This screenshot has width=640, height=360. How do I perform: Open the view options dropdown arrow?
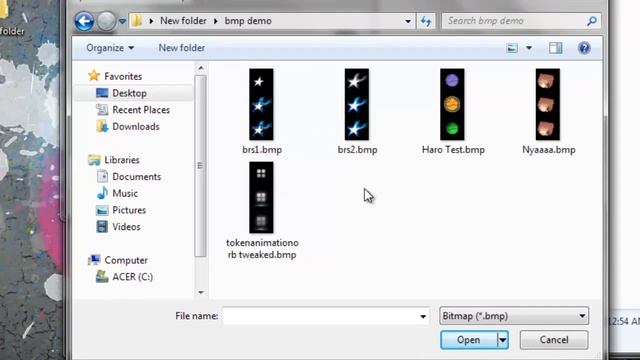click(x=529, y=48)
